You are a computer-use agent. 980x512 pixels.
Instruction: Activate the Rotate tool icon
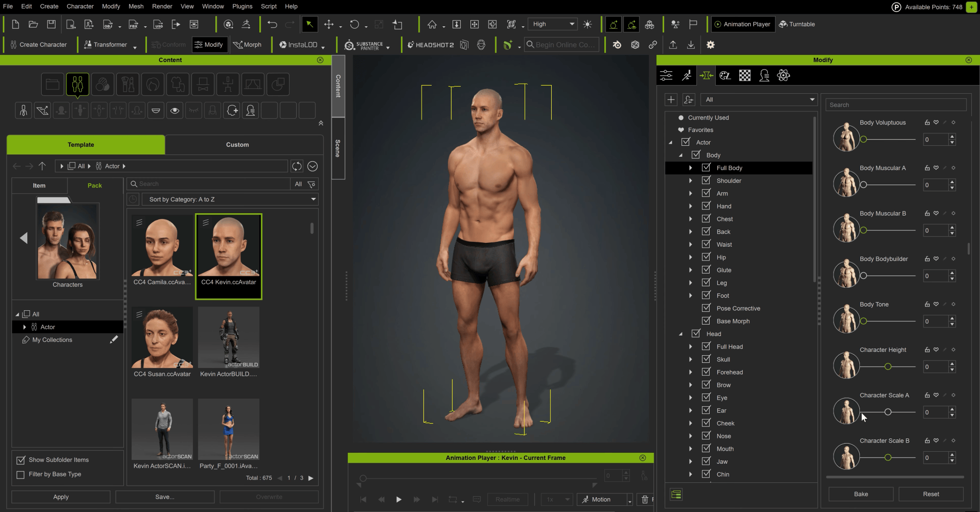pos(354,24)
